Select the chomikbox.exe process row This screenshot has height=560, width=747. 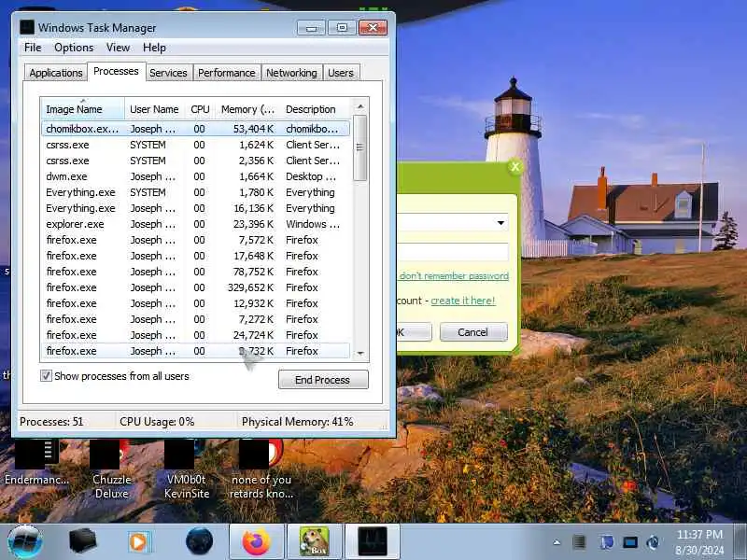click(x=196, y=129)
